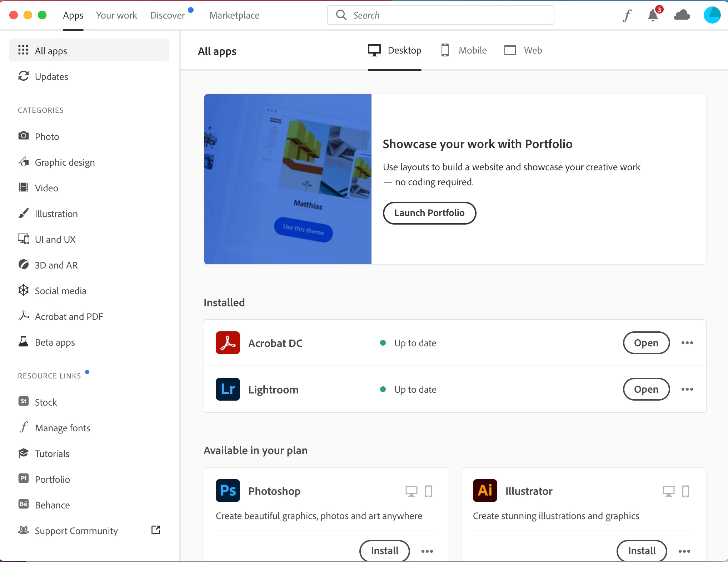Screen dimensions: 728x562
Task: Open more options for Lightroom
Action: click(x=687, y=389)
